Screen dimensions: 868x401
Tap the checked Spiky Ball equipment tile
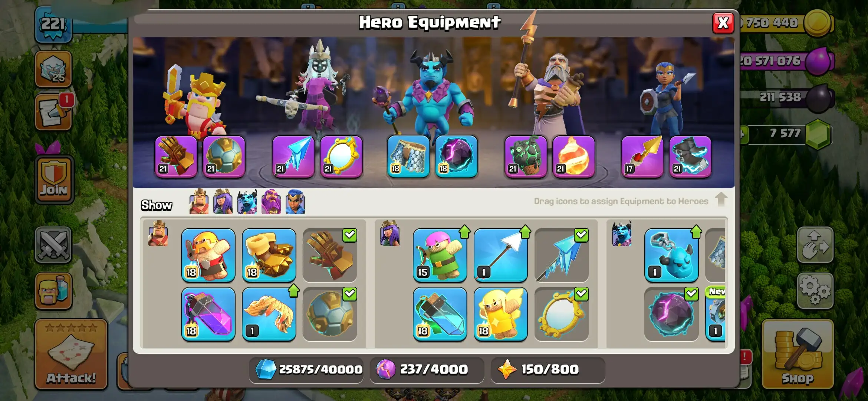(x=330, y=314)
